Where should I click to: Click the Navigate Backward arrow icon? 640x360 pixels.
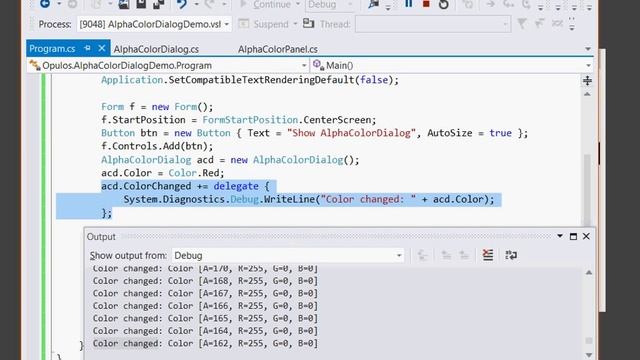(45, 4)
